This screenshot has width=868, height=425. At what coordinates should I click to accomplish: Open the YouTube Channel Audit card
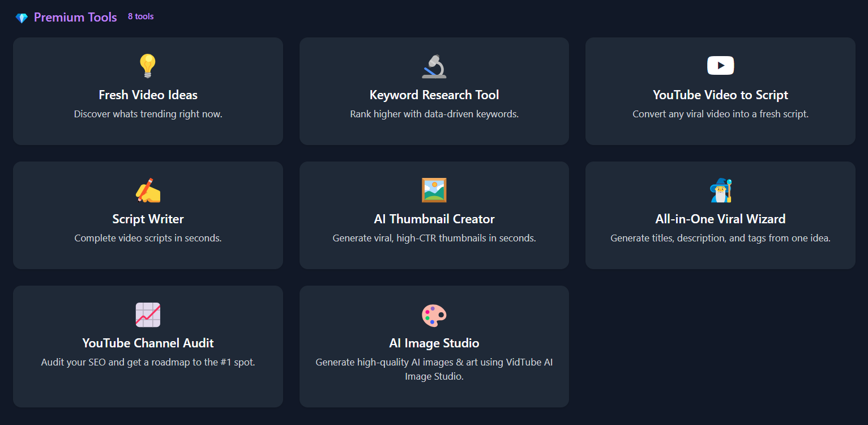148,346
